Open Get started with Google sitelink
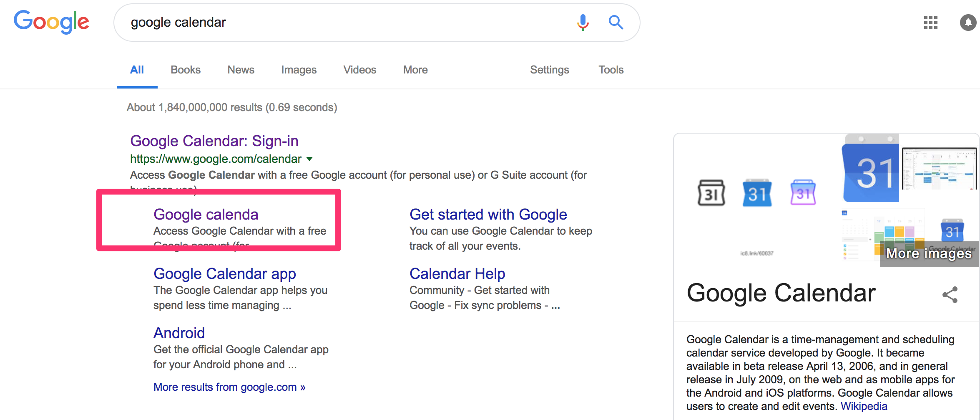 pyautogui.click(x=488, y=215)
